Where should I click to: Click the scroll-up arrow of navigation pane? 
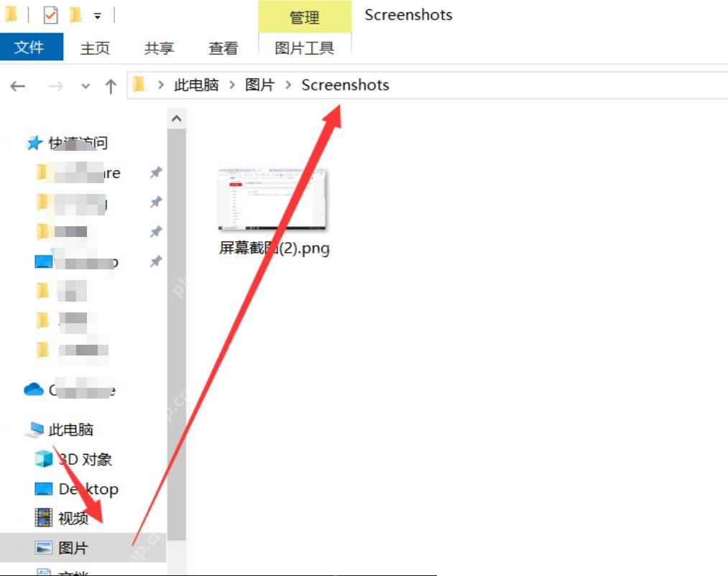[x=176, y=119]
